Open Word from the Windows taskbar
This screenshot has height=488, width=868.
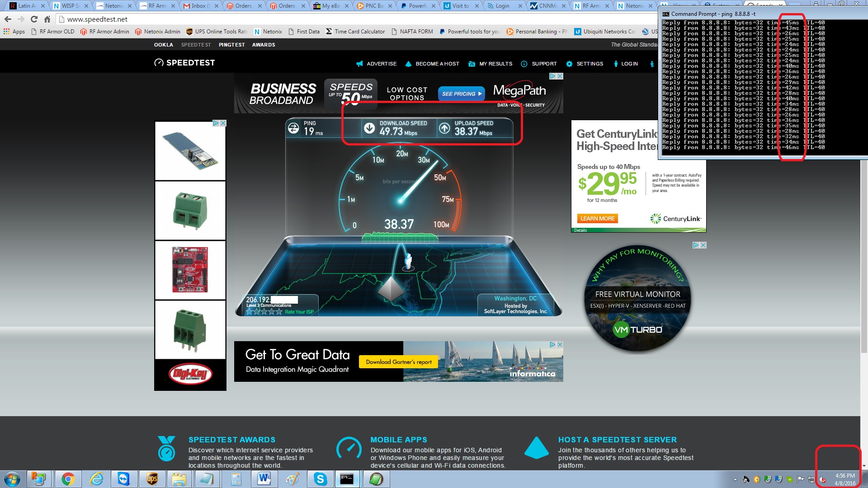(x=264, y=479)
